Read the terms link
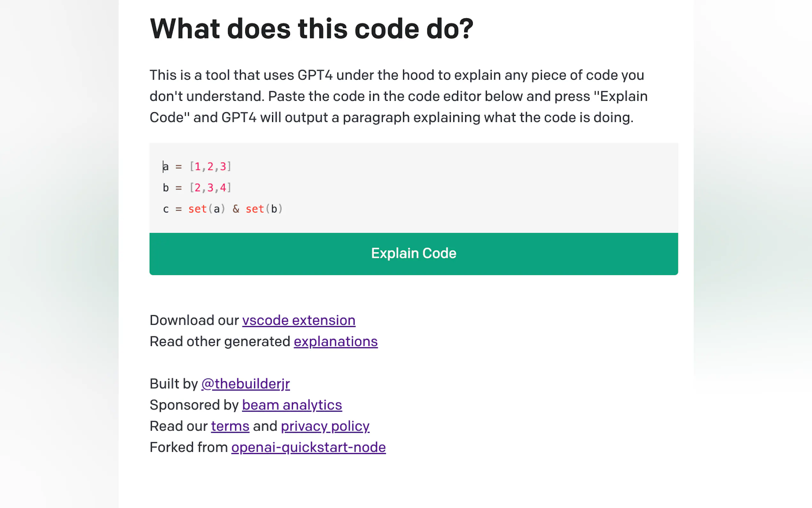The width and height of the screenshot is (812, 508). click(x=230, y=426)
